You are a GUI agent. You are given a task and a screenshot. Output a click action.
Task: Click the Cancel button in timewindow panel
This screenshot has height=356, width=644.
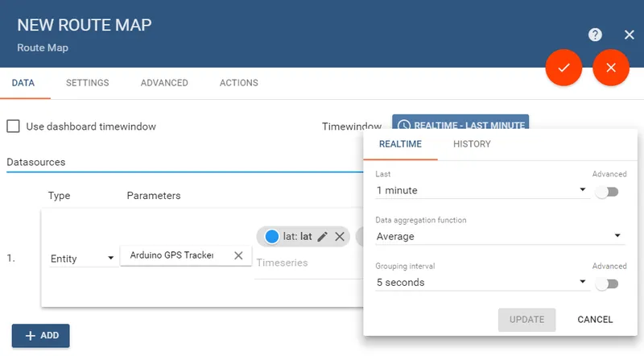[x=595, y=320]
